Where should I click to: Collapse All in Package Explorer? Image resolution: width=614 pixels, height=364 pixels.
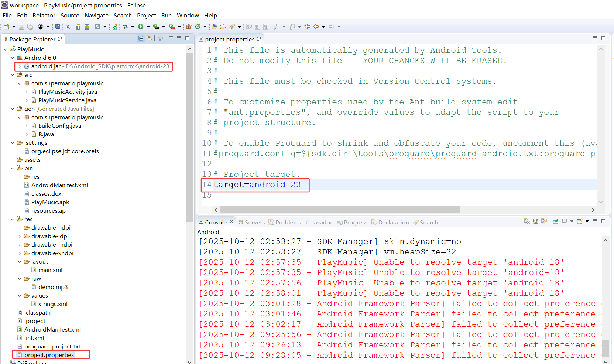[x=141, y=38]
